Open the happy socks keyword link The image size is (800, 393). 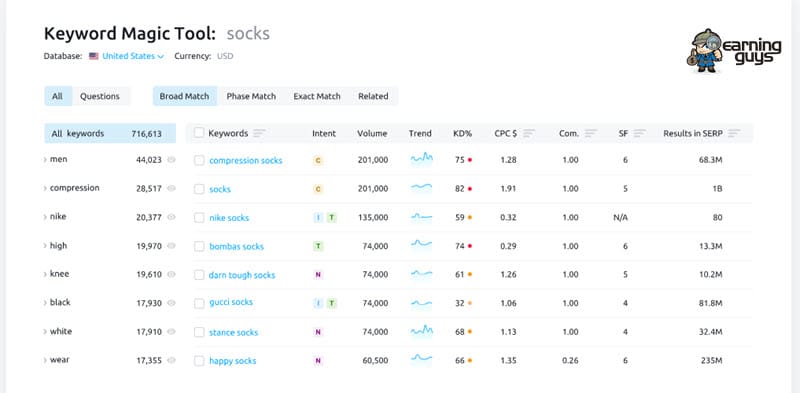(233, 361)
